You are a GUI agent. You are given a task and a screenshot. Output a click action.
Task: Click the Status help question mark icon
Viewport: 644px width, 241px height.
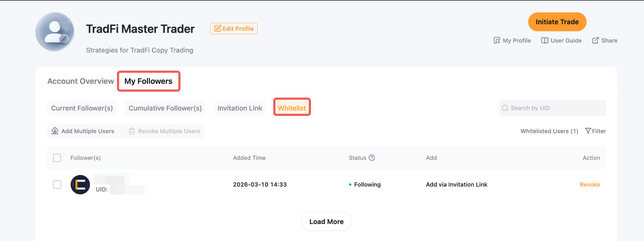[372, 158]
